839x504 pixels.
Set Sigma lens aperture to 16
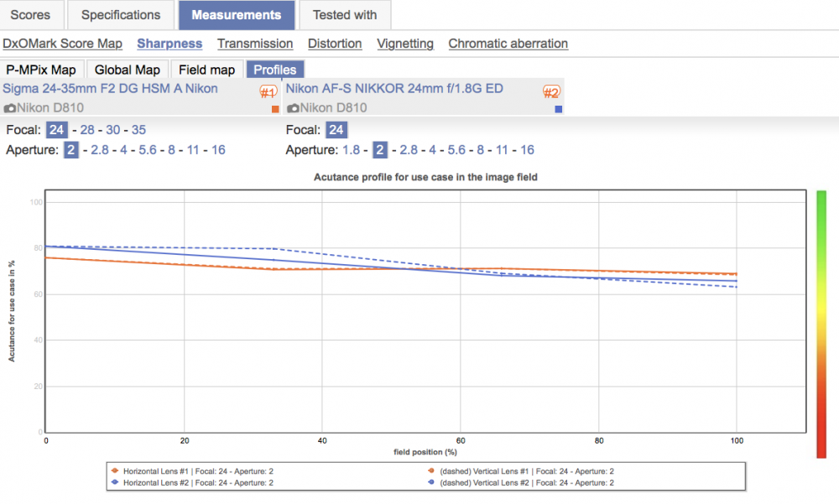coord(218,150)
